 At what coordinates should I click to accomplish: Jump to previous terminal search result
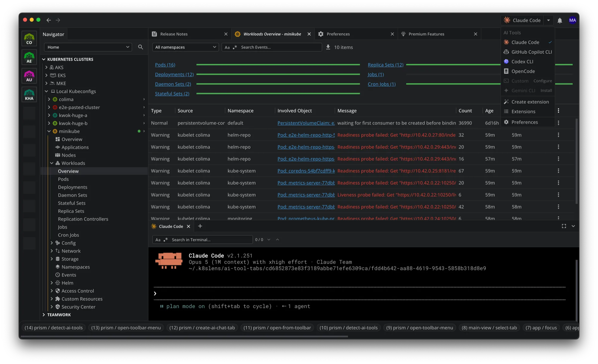click(x=277, y=239)
